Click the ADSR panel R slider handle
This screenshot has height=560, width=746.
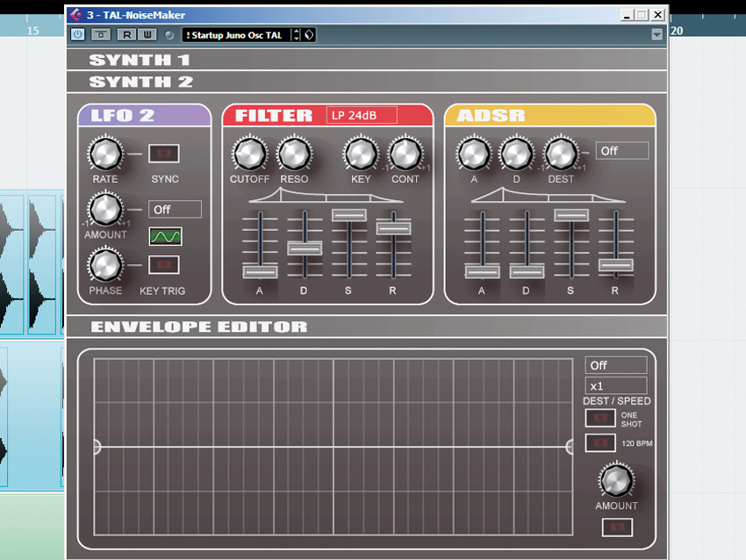pyautogui.click(x=615, y=265)
